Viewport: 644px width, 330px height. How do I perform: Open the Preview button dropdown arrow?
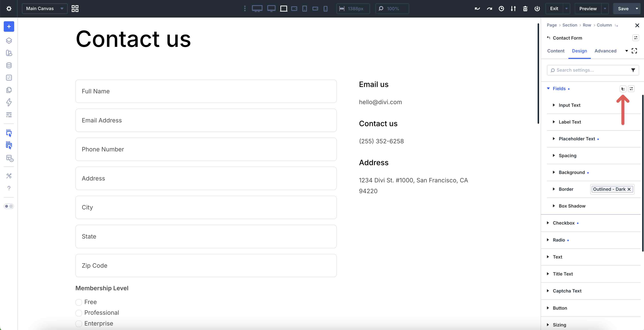click(x=605, y=9)
